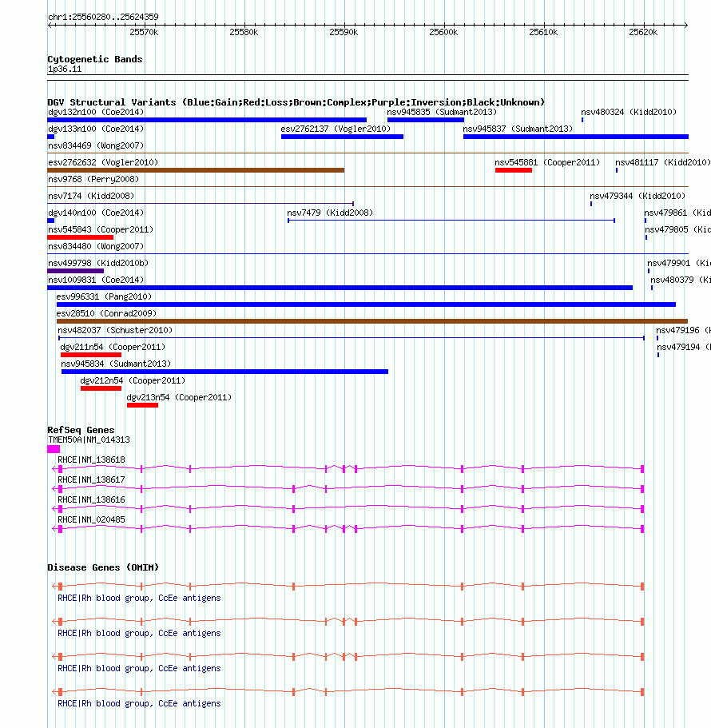Select the nsv7174 (Kidd2008) inversion label
Image resolution: width=711 pixels, height=728 pixels.
coord(91,196)
